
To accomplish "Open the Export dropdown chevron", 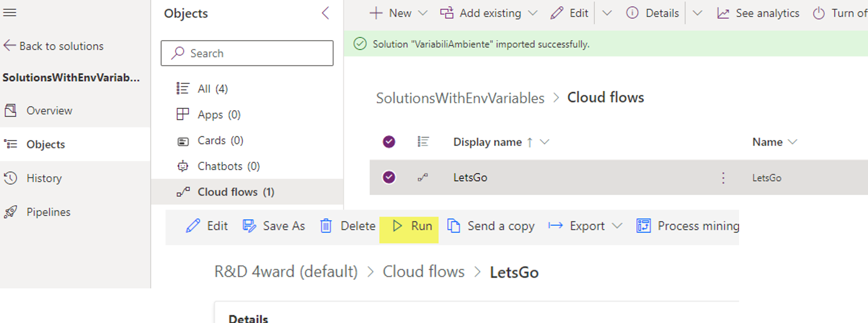I will 617,226.
